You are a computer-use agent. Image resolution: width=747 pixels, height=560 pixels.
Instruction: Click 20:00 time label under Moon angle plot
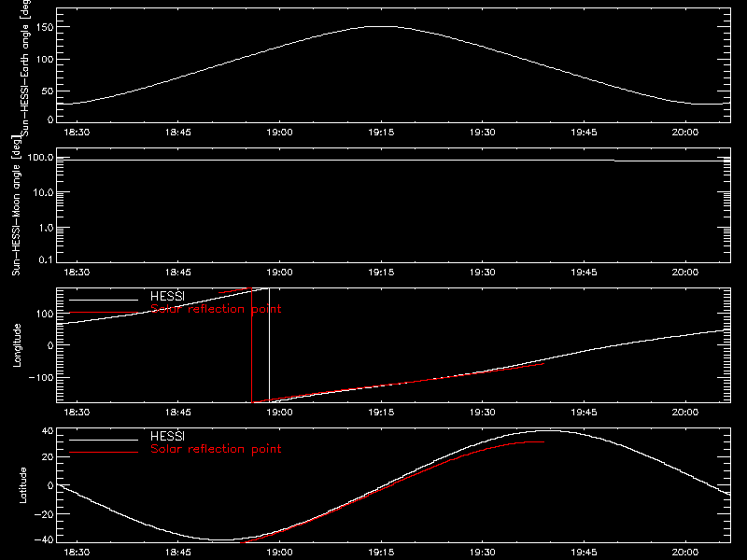685,272
